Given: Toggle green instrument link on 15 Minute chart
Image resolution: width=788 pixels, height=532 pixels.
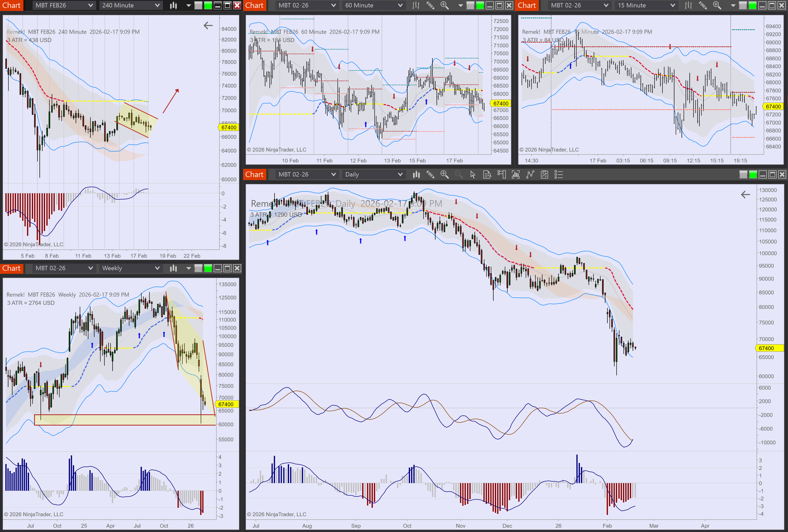Looking at the screenshot, I should (x=752, y=5).
